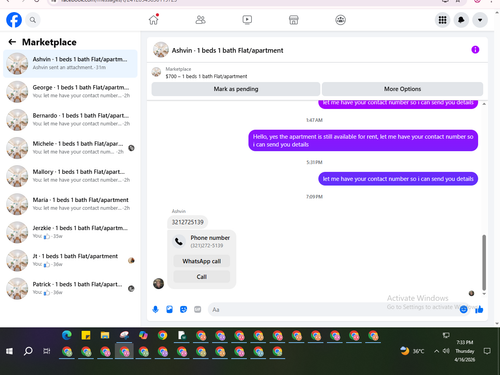Screen dimensions: 500x375
Task: Open the account dropdown arrow
Action: (480, 20)
